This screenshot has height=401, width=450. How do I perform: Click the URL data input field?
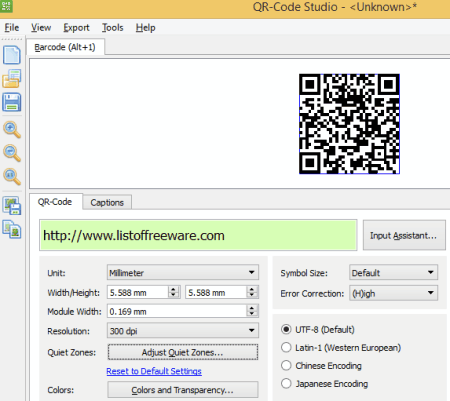pos(198,235)
